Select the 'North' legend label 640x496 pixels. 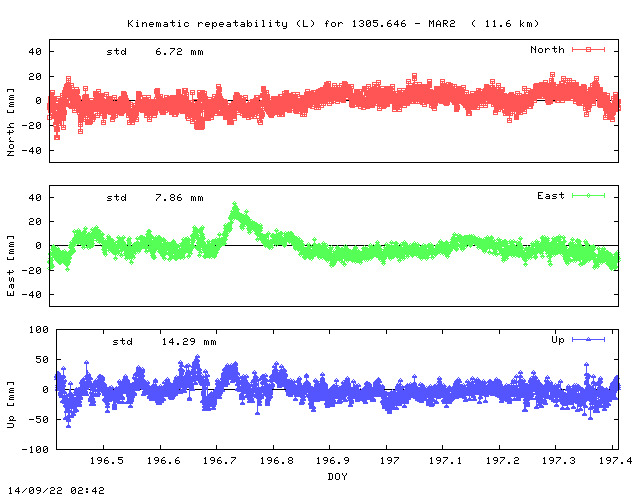click(547, 49)
